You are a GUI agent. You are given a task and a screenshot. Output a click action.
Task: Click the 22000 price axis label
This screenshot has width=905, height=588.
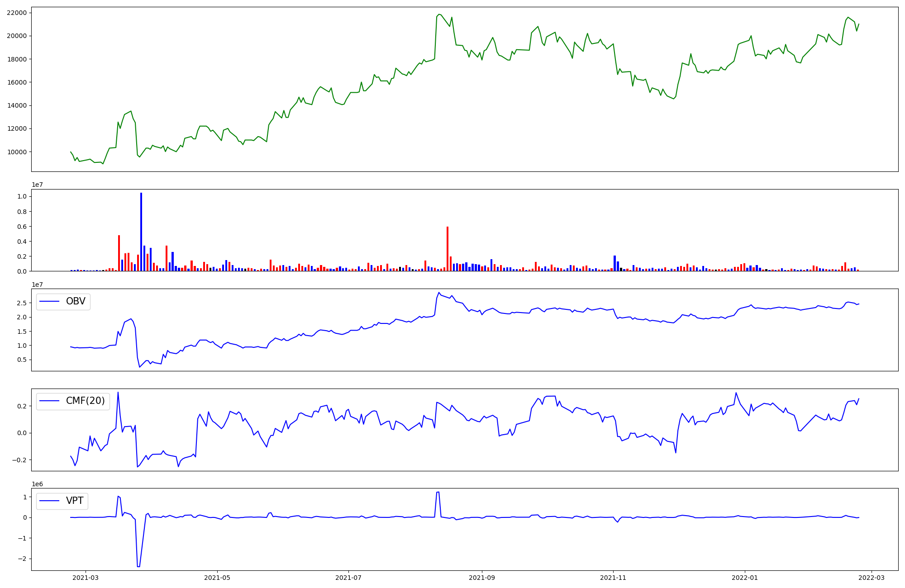(16, 13)
